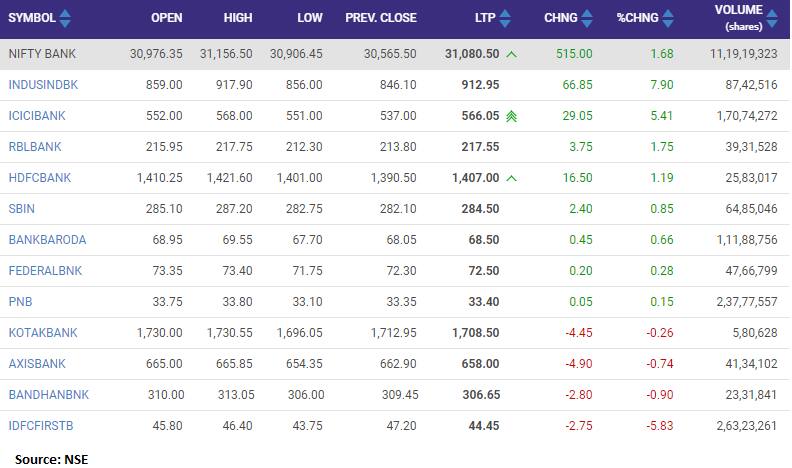Viewport: 792px width, 468px height.
Task: Open the AXISBANK stock link
Action: tap(37, 363)
